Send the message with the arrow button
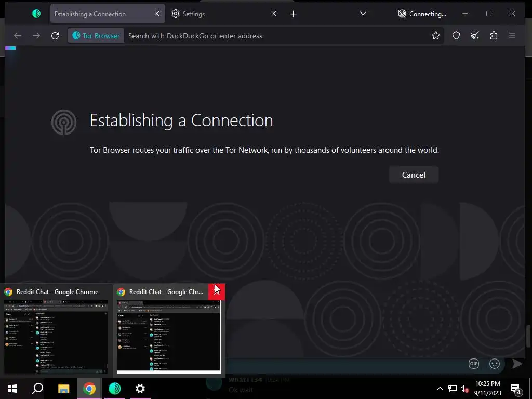532x399 pixels. point(517,364)
